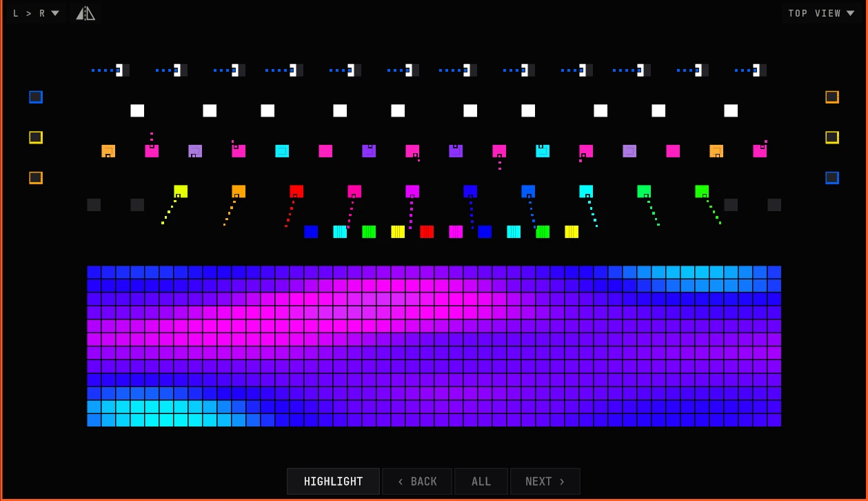Image resolution: width=868 pixels, height=501 pixels.
Task: Select the yellow beam fixture starting the rainbow row
Action: (x=181, y=191)
